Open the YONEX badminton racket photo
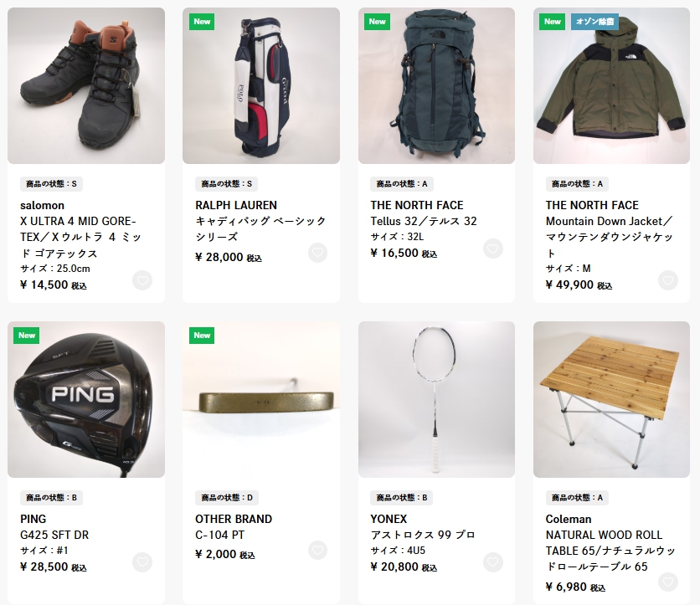 point(436,399)
